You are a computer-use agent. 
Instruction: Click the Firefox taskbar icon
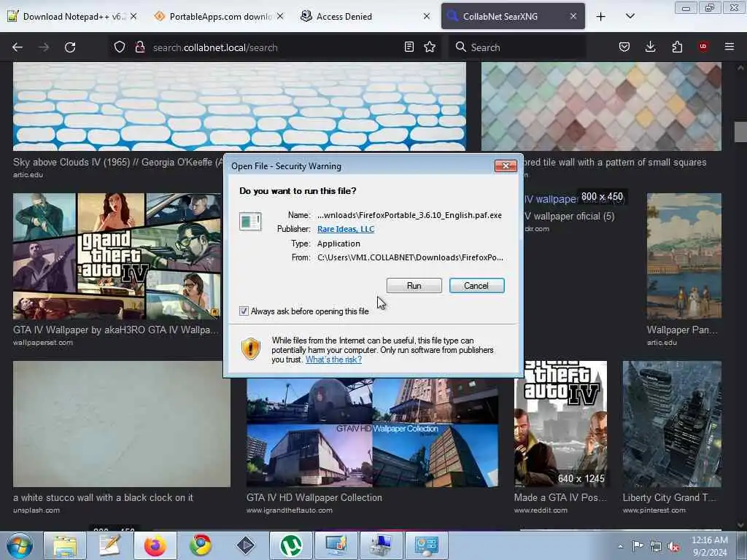click(x=155, y=545)
